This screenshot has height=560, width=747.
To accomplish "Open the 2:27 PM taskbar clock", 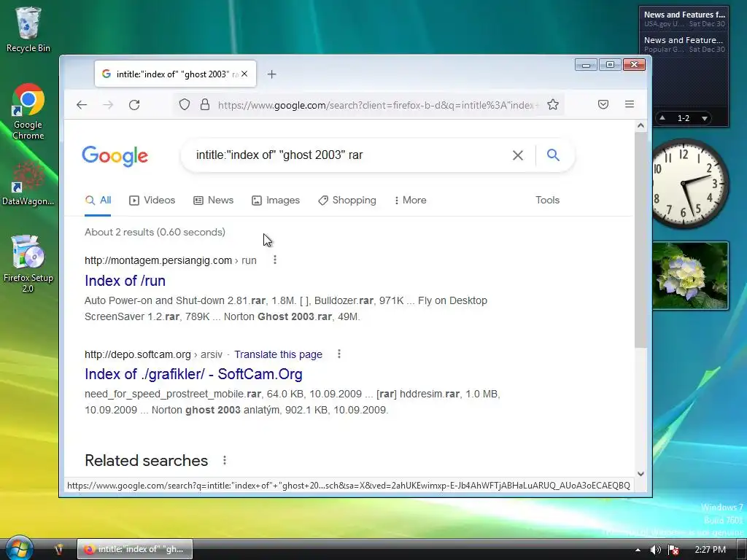I will click(711, 550).
